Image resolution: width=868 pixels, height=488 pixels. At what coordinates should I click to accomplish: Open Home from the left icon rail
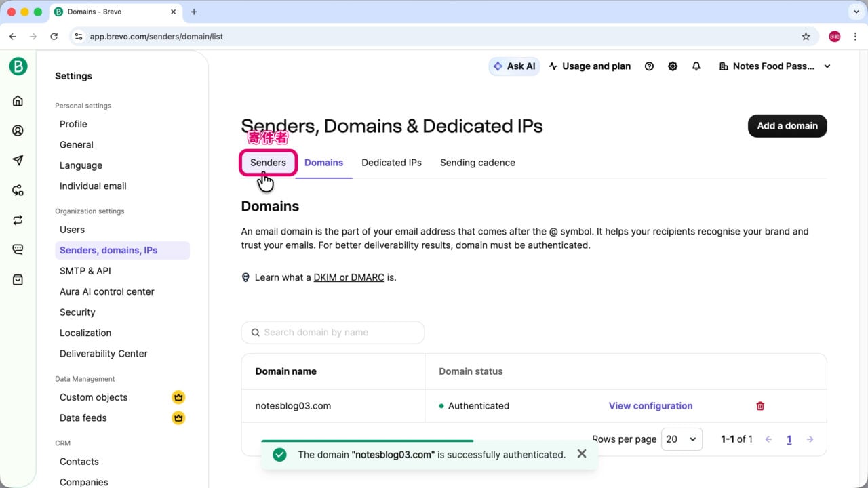pos(18,101)
